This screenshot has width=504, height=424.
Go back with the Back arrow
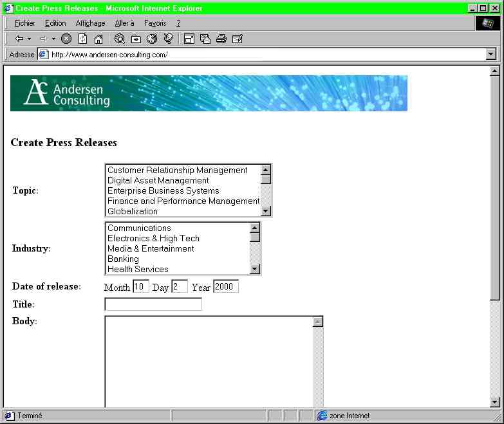coord(19,39)
